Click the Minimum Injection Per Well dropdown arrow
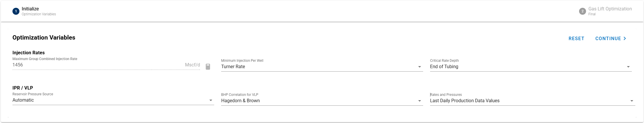 point(419,67)
